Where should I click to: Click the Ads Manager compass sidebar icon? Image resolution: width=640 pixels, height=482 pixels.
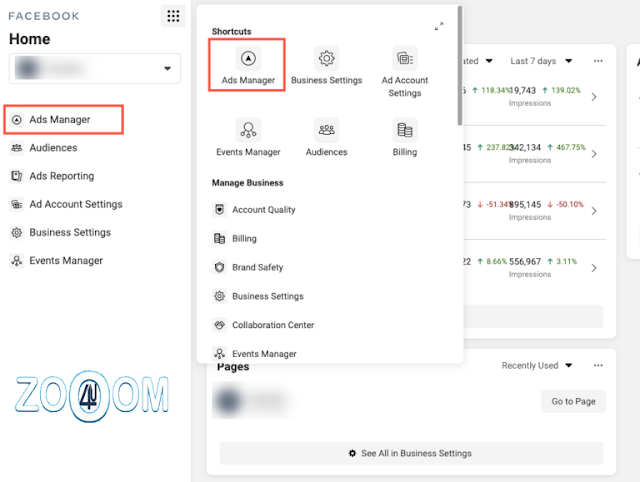click(16, 120)
